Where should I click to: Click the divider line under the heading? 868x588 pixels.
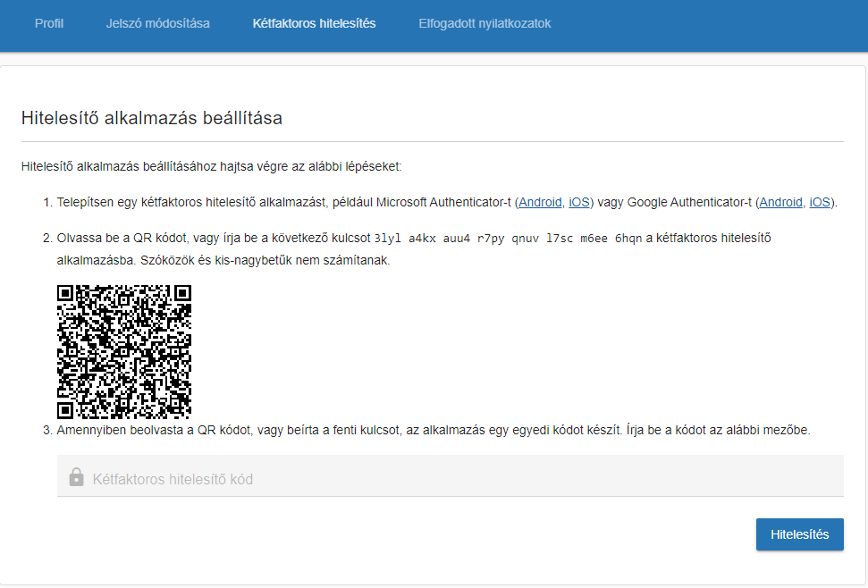pos(432,139)
